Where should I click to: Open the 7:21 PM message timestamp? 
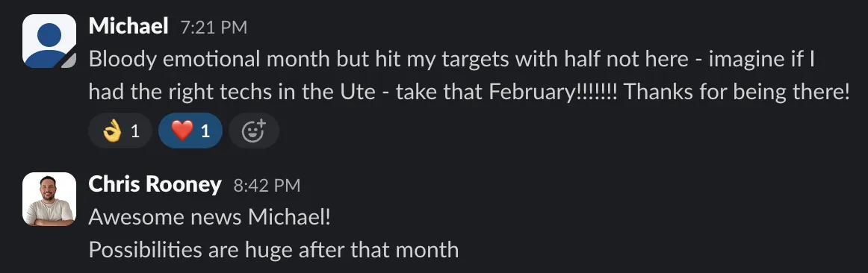[214, 27]
